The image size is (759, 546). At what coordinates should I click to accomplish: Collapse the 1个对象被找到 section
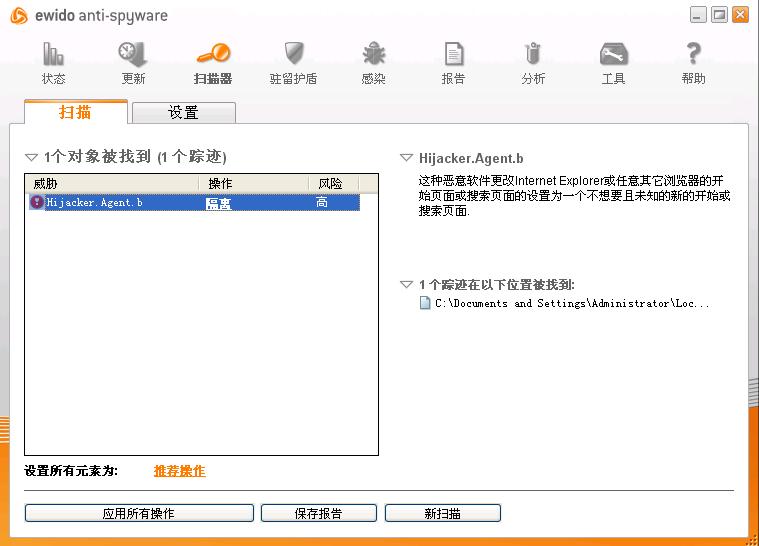(x=31, y=157)
